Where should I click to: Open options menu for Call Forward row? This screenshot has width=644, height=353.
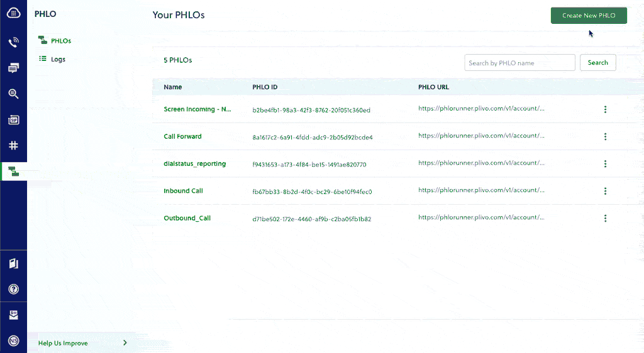[x=605, y=136]
